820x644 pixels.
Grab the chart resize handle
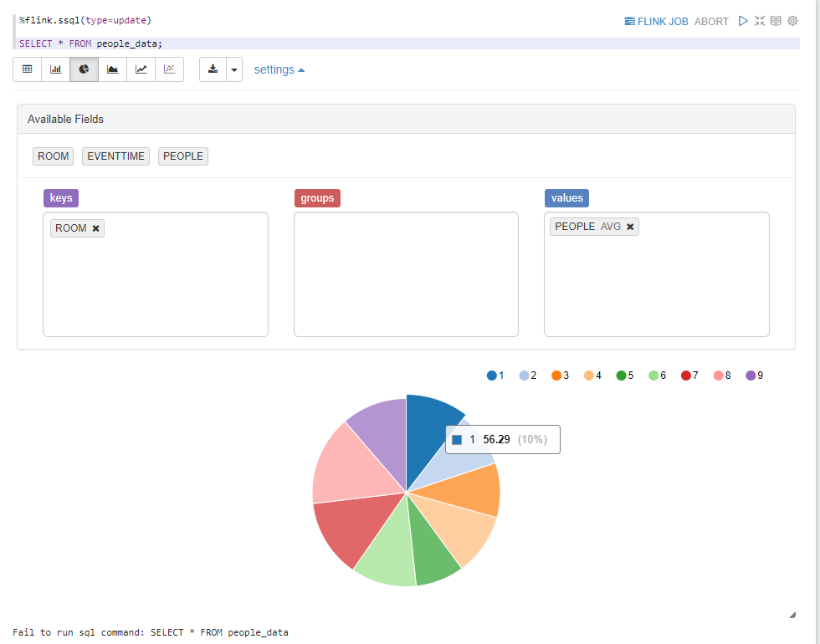tap(793, 616)
